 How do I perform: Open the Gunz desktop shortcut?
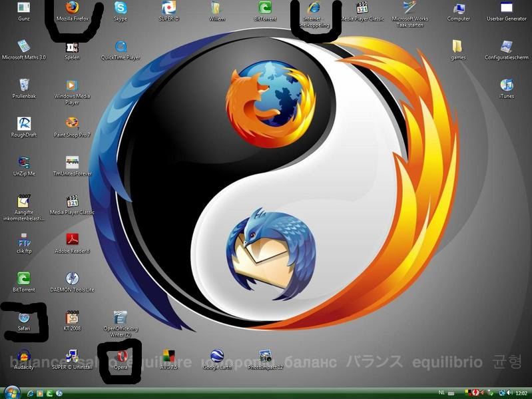pos(24,11)
